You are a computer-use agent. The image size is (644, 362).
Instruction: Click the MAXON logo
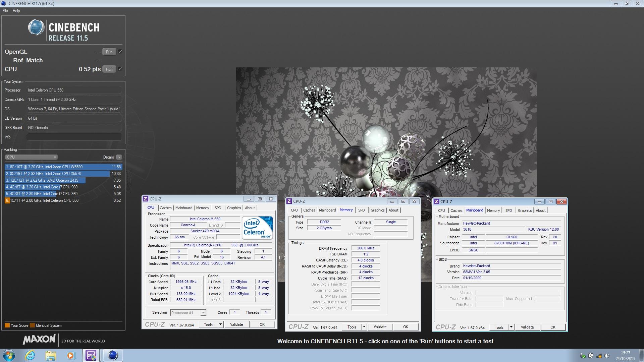pyautogui.click(x=39, y=340)
